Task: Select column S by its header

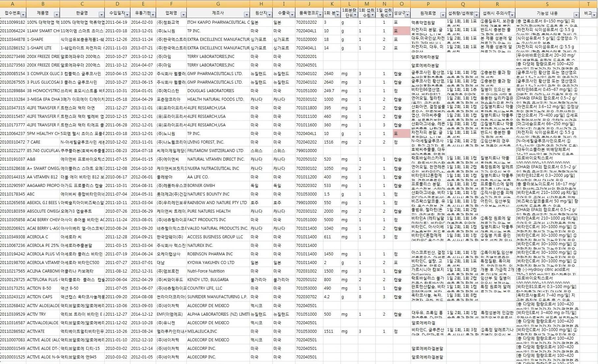Action: click(547, 4)
